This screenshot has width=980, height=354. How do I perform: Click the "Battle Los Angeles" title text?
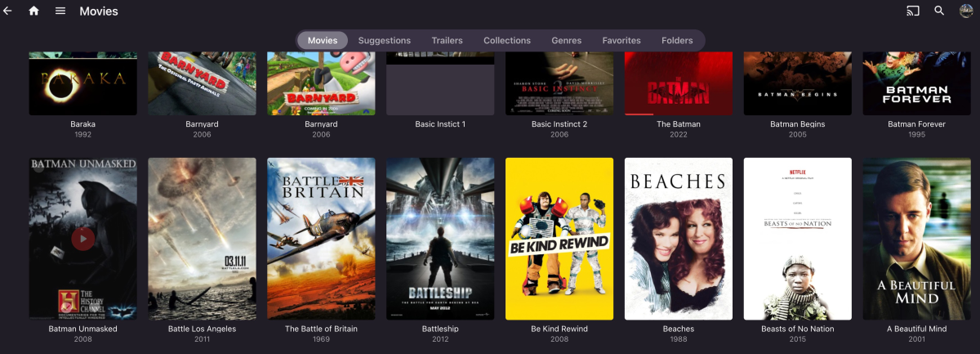[x=202, y=329]
